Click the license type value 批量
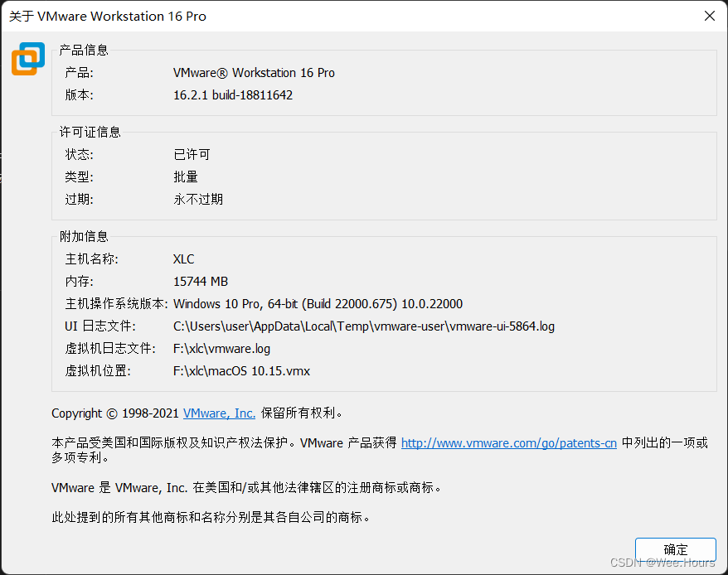The image size is (728, 575). click(186, 176)
